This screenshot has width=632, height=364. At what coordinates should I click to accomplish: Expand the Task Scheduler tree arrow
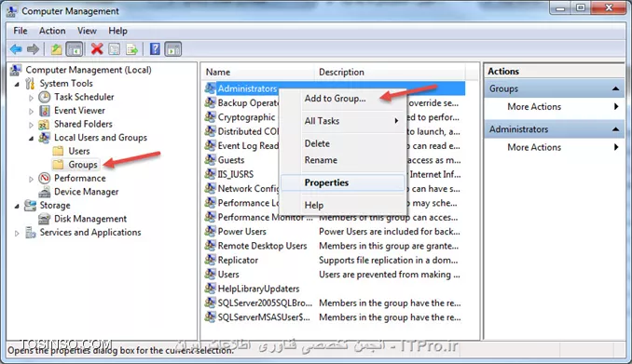click(31, 98)
